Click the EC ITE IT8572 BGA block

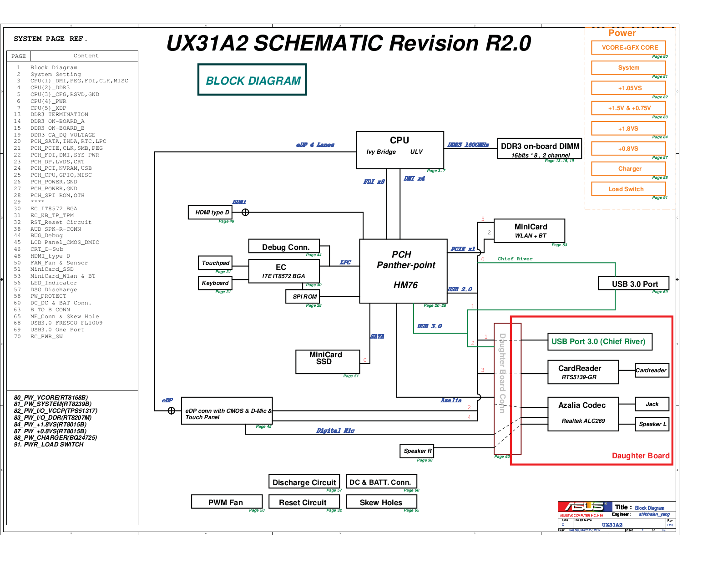(x=284, y=271)
